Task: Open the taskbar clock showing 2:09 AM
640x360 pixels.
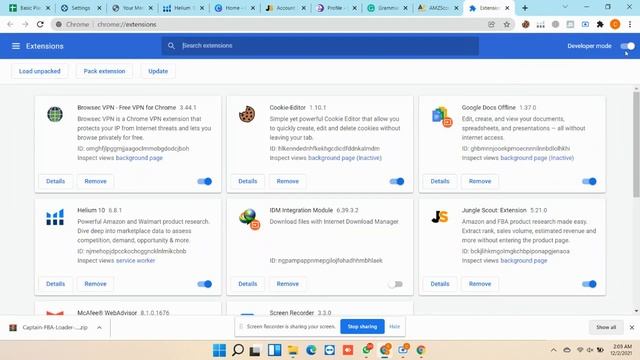Action: 622,350
